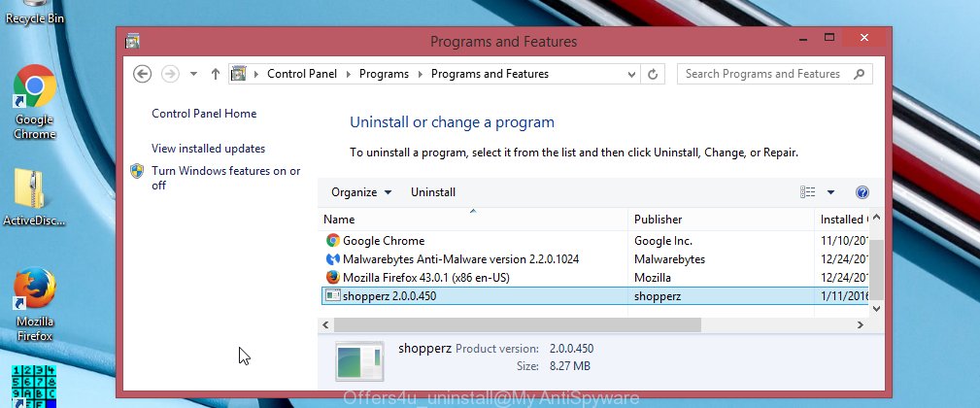Click Malwarebytes publisher cell
The height and width of the screenshot is (408, 980).
click(669, 258)
